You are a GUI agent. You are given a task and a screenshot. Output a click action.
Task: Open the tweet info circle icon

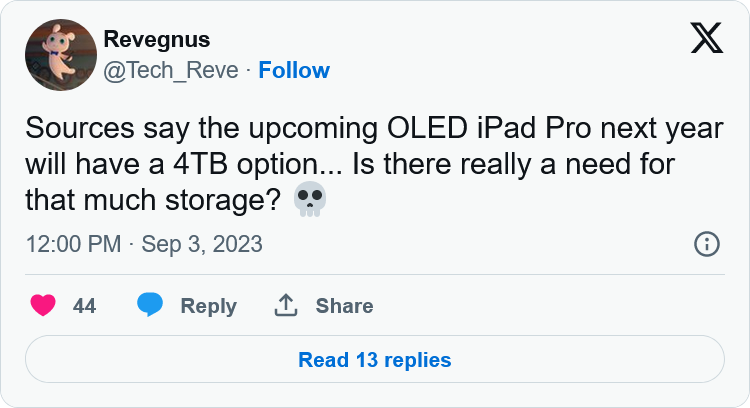tap(706, 244)
